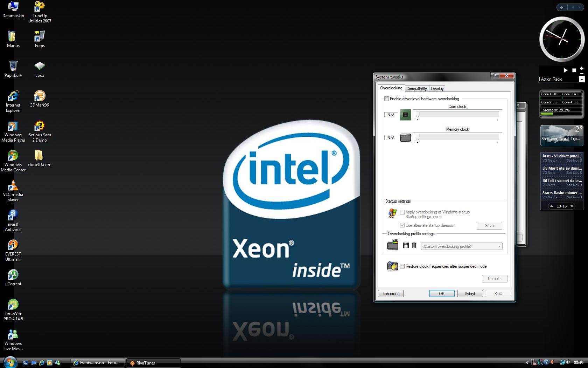Image resolution: width=588 pixels, height=368 pixels.
Task: Select the Papirkurv recycle bin
Action: 13,69
